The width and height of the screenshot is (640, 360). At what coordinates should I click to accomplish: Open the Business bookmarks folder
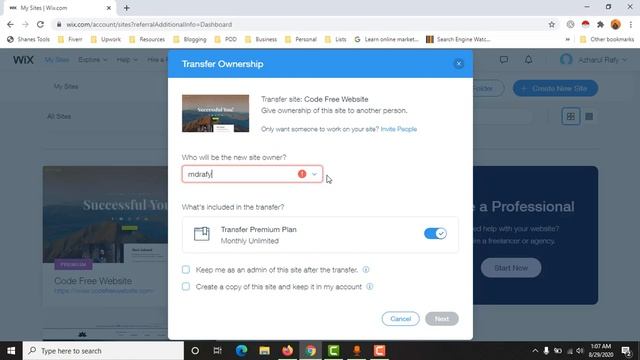261,39
